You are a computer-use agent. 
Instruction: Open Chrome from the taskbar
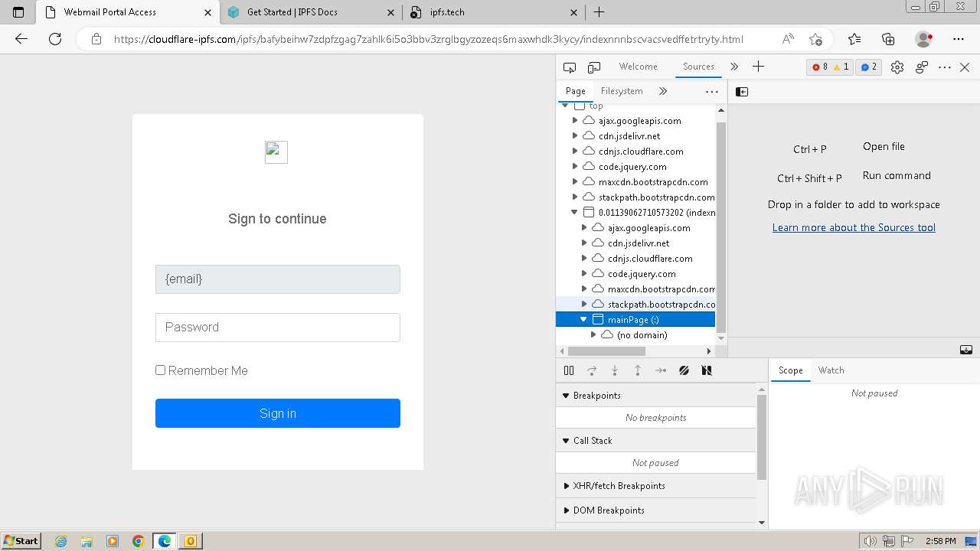coord(138,541)
